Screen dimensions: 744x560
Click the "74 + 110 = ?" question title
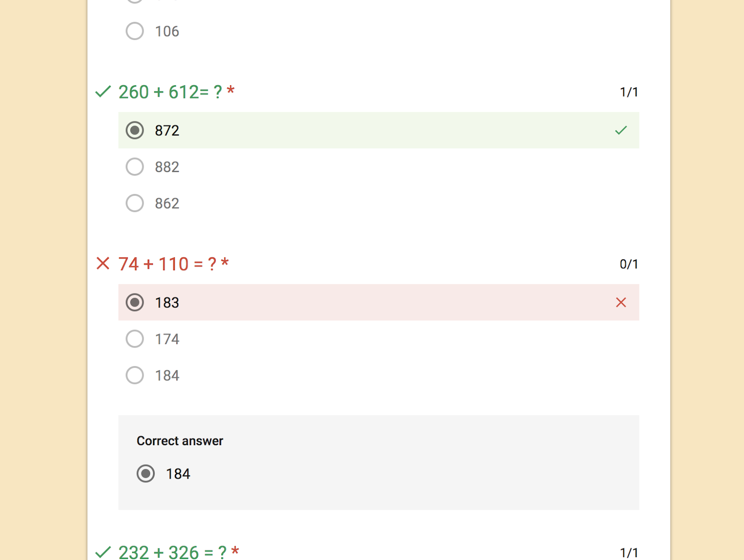(167, 264)
